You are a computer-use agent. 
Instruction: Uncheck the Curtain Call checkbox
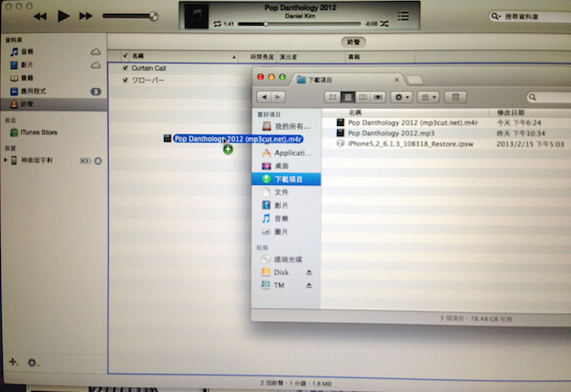click(x=125, y=68)
